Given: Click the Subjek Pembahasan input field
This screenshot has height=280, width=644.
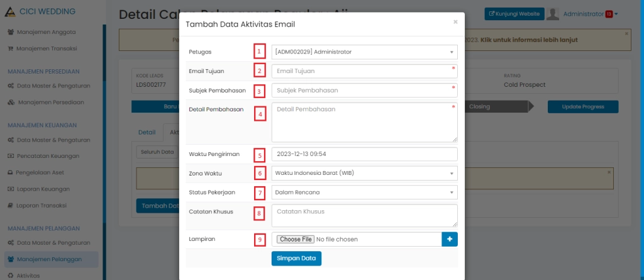Looking at the screenshot, I should pos(364,90).
